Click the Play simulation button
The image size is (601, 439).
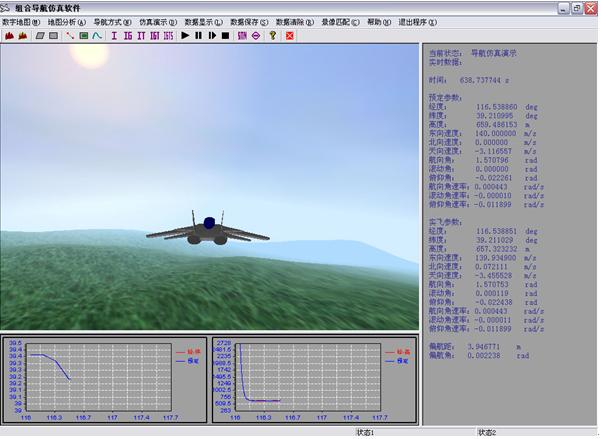coord(185,35)
